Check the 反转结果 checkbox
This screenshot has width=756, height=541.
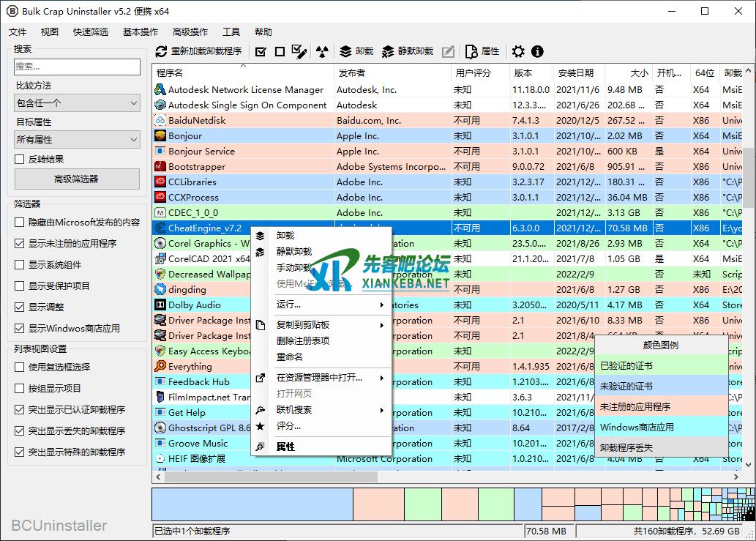[x=20, y=160]
